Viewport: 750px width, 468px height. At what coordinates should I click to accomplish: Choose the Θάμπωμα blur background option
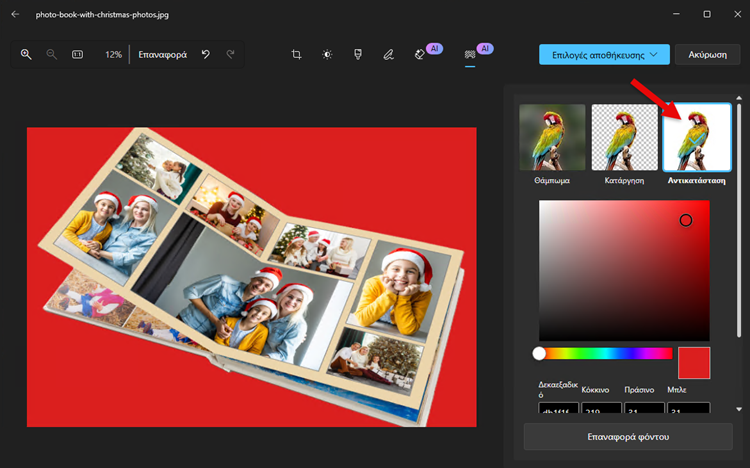pyautogui.click(x=552, y=137)
